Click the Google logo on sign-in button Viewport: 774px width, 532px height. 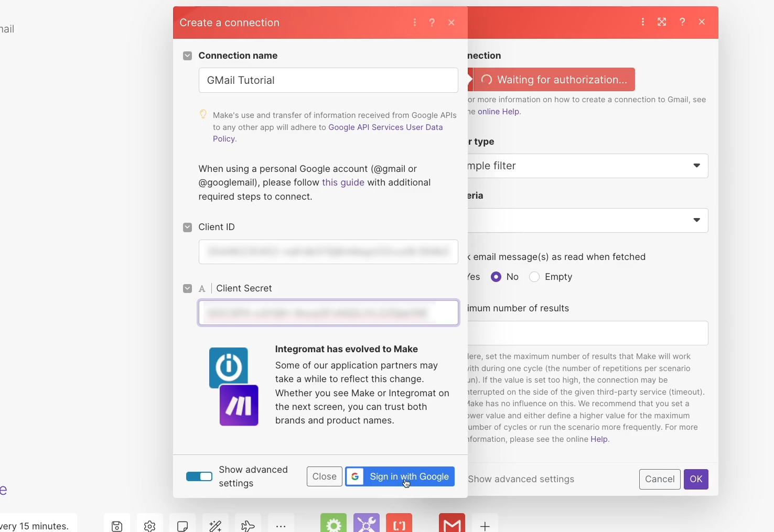pos(355,476)
